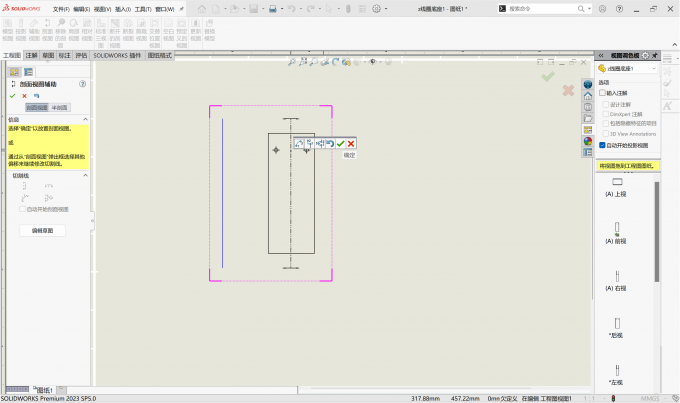The height and width of the screenshot is (403, 680).
Task: Open the 窗口(W) menu
Action: click(x=165, y=9)
